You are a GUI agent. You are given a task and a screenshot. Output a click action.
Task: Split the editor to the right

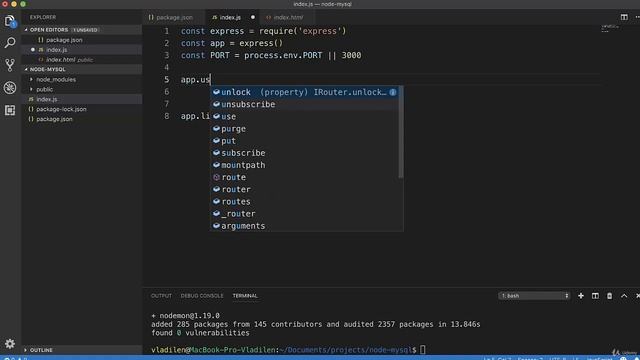pos(624,17)
